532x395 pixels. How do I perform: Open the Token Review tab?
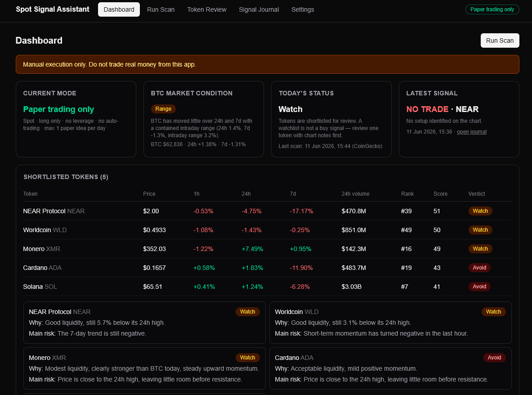point(206,9)
